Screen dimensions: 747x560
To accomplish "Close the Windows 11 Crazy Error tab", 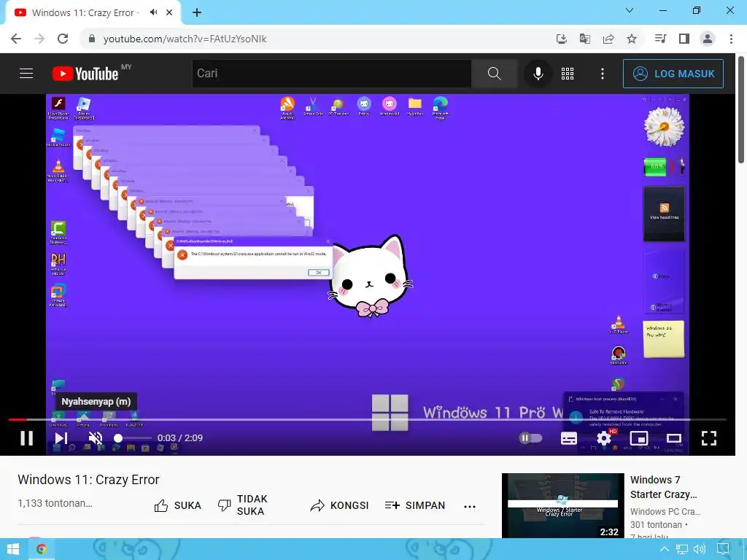I will tap(169, 12).
